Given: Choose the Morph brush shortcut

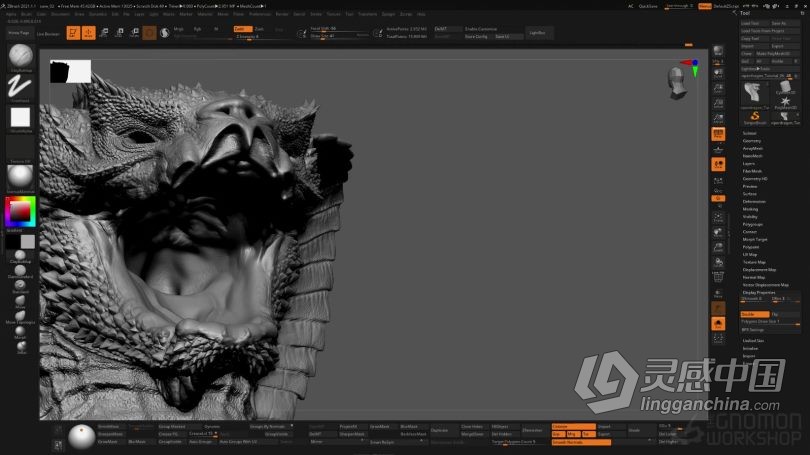Looking at the screenshot, I should click(20, 331).
